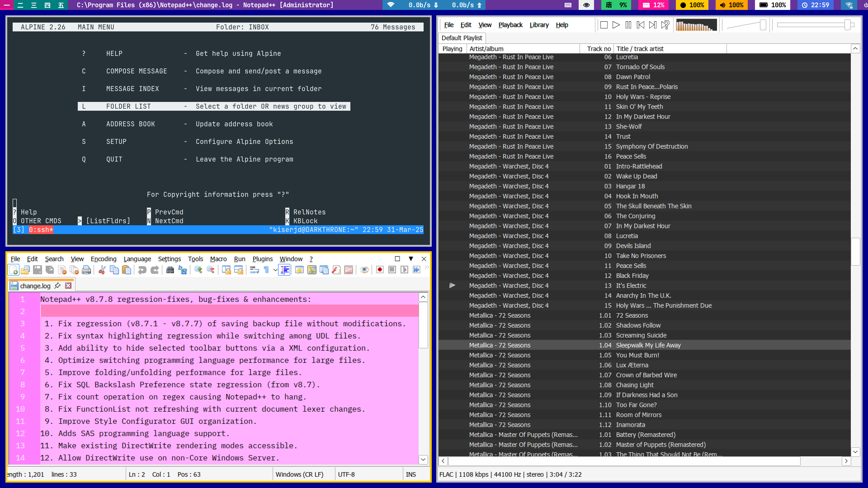This screenshot has width=868, height=488.
Task: Toggle Show All Characters pilcrow icon
Action: click(x=266, y=270)
